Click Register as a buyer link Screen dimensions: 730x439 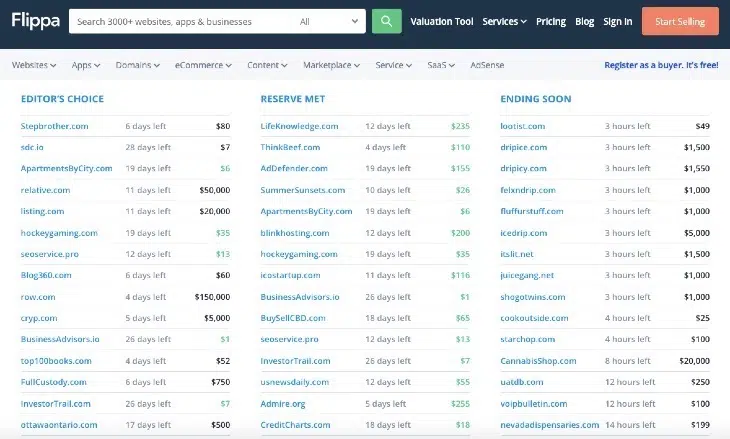(661, 66)
